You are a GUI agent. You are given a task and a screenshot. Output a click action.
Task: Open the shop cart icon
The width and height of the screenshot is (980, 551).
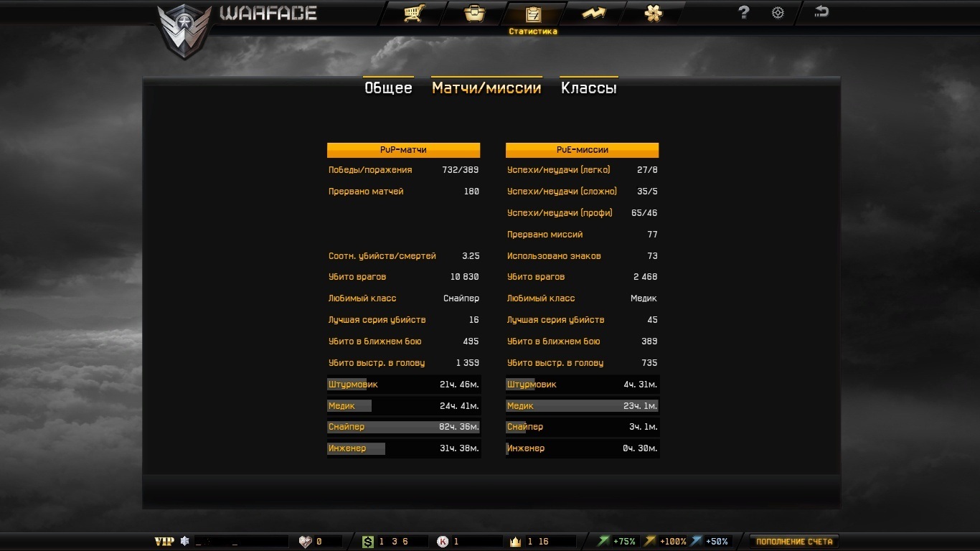point(413,14)
